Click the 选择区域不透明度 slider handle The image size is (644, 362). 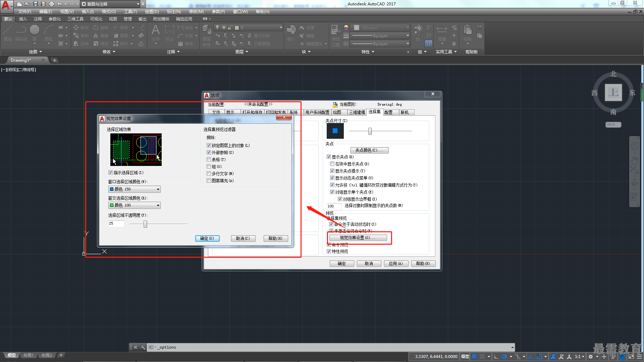[145, 224]
